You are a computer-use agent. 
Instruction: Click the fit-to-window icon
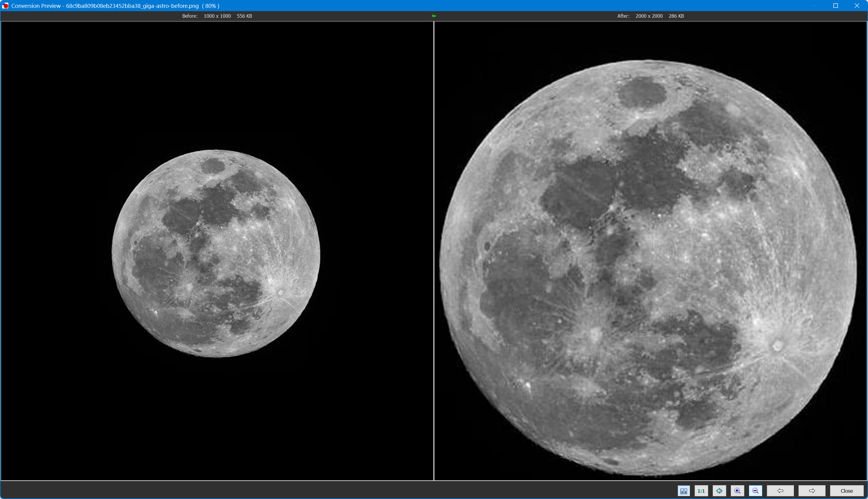(x=719, y=491)
